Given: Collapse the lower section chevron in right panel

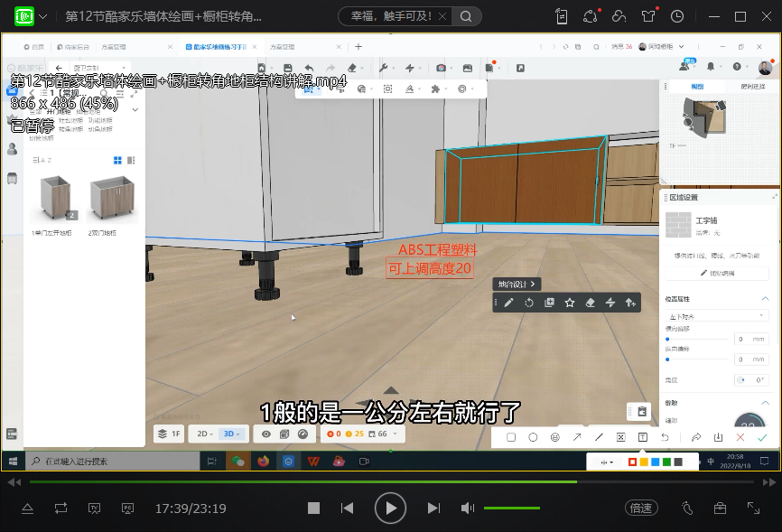Looking at the screenshot, I should 765,402.
